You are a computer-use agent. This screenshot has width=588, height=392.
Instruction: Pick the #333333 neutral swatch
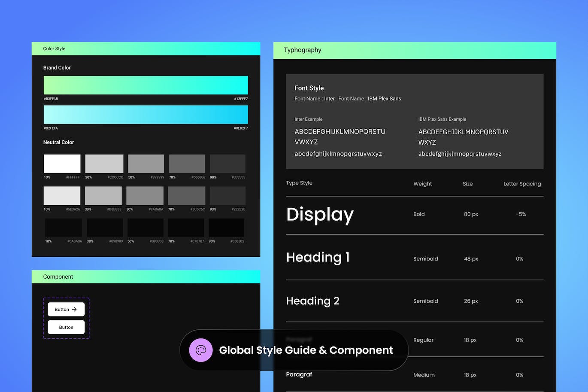227,164
